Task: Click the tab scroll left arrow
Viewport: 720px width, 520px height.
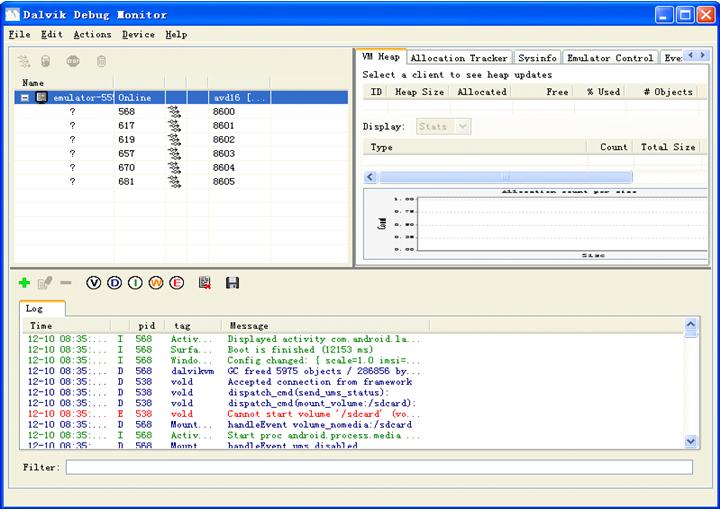Action: pos(691,55)
